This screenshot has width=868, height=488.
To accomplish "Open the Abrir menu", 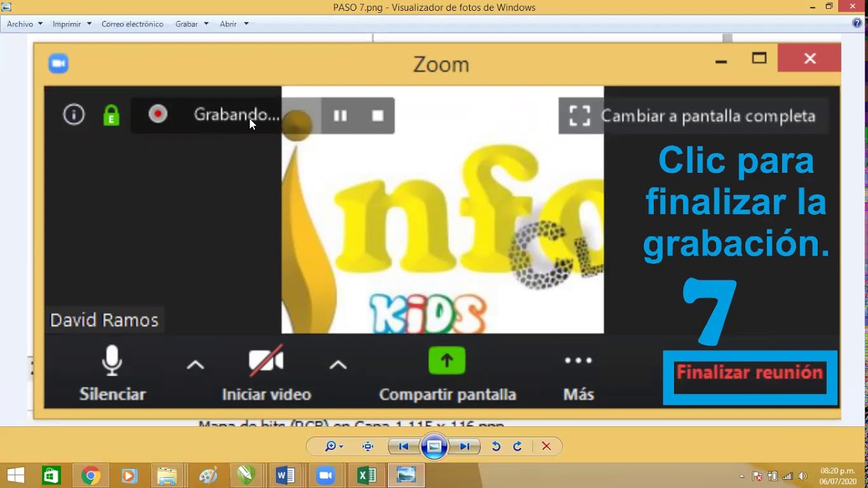I will (229, 24).
